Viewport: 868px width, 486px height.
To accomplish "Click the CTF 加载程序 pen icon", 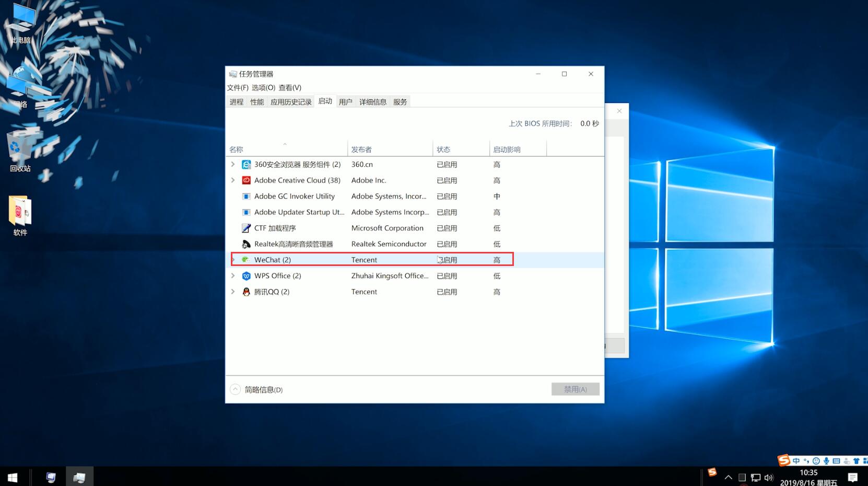I will click(246, 228).
